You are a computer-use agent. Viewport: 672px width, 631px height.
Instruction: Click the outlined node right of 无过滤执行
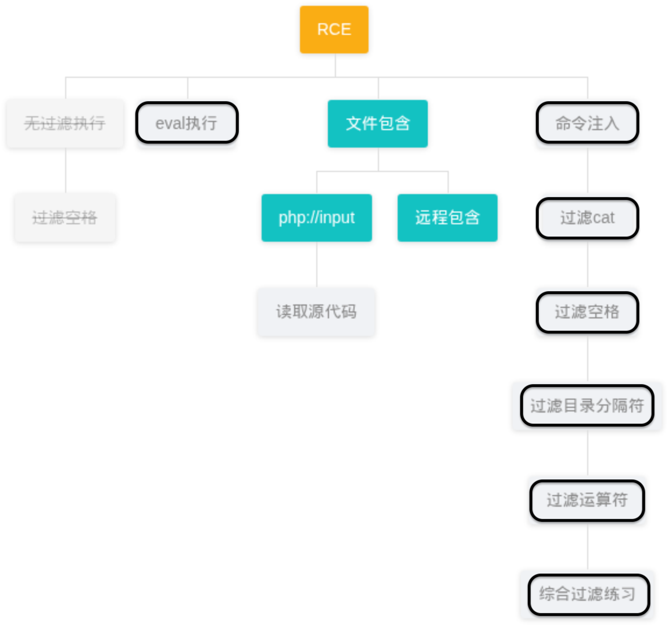pyautogui.click(x=187, y=123)
